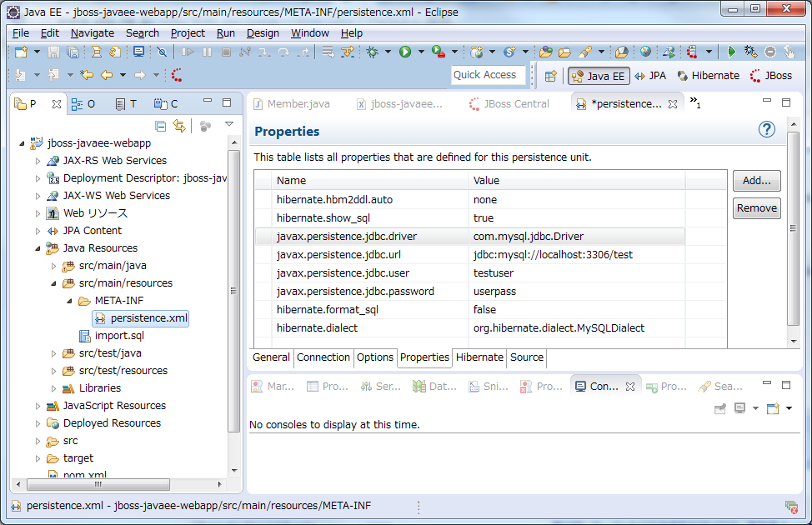Open the Navigate menu
Viewport: 812px width, 525px height.
[93, 33]
